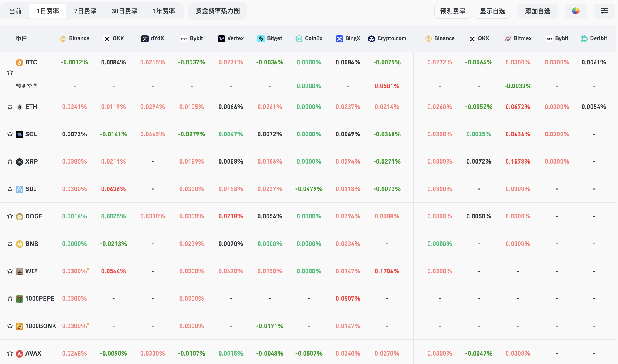Click the Deribit exchange logo
This screenshot has height=364, width=618.
click(584, 39)
